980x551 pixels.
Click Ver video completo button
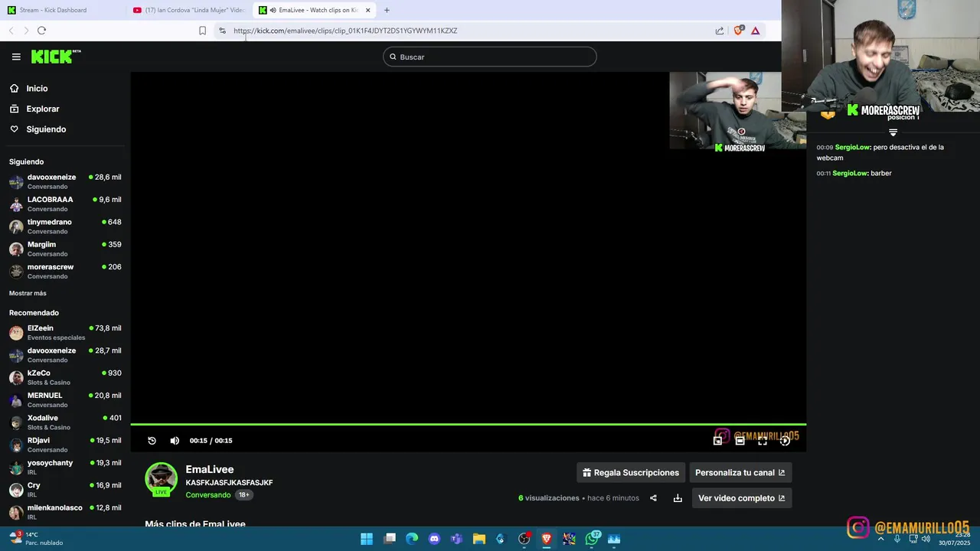point(742,498)
